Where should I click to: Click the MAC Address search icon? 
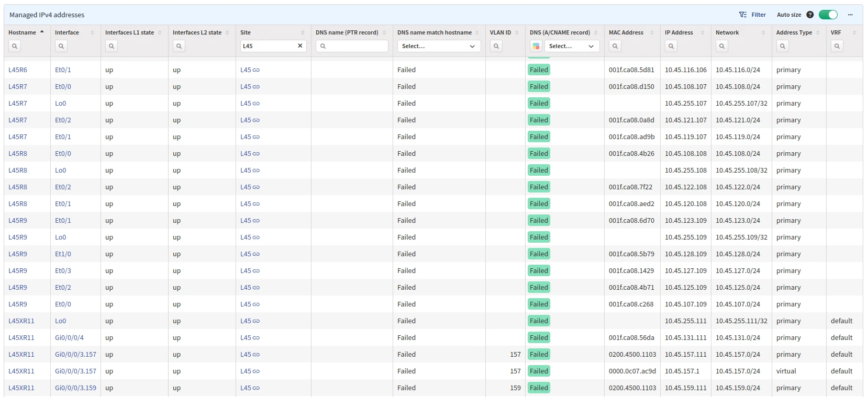click(615, 46)
